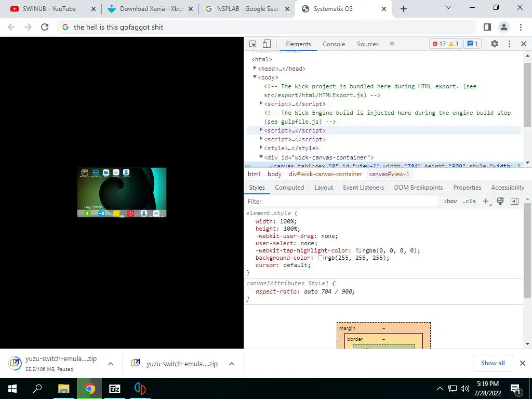Open the rgba tap-highlight color swatch

tap(358, 250)
